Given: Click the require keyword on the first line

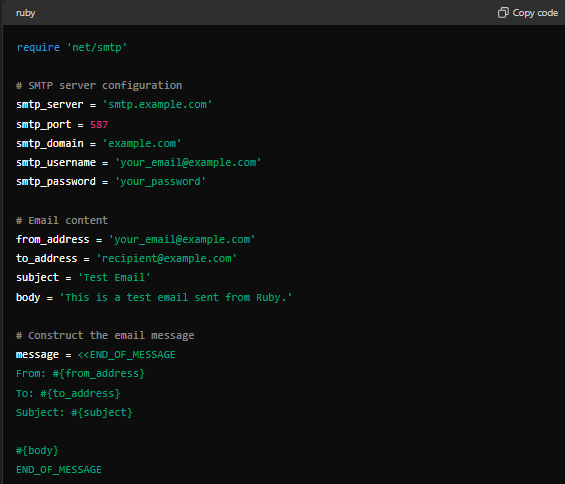Looking at the screenshot, I should [38, 47].
